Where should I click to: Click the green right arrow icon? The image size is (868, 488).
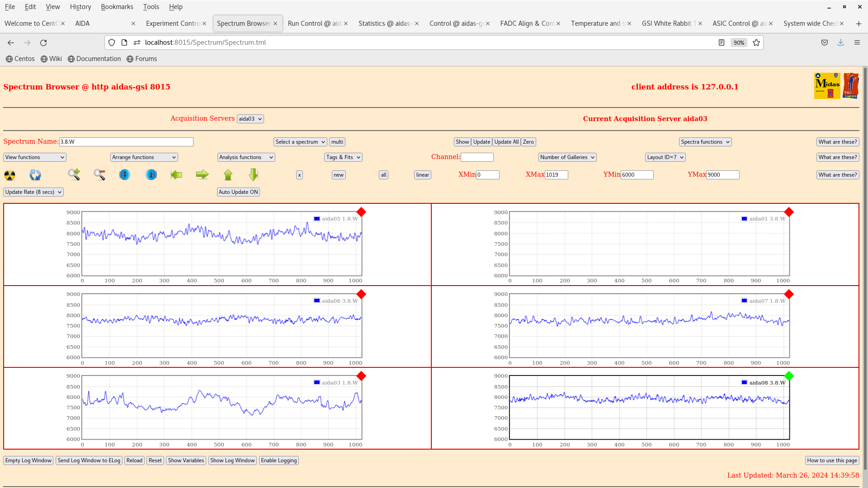pos(202,174)
